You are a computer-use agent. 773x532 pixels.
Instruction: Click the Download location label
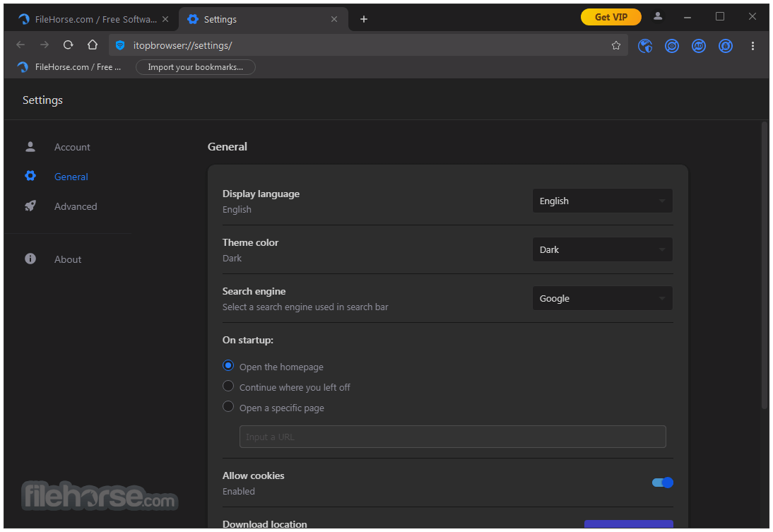[x=265, y=524]
